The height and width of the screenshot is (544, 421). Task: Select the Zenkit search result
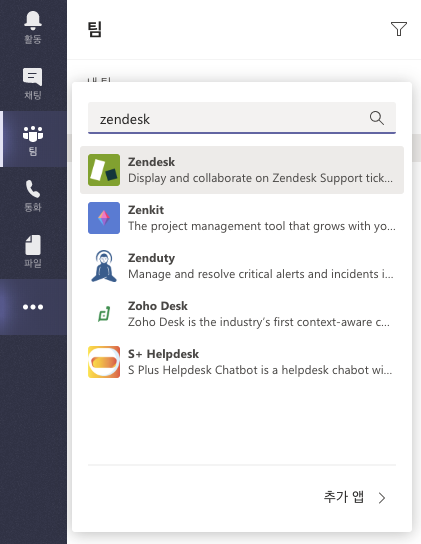tap(242, 218)
